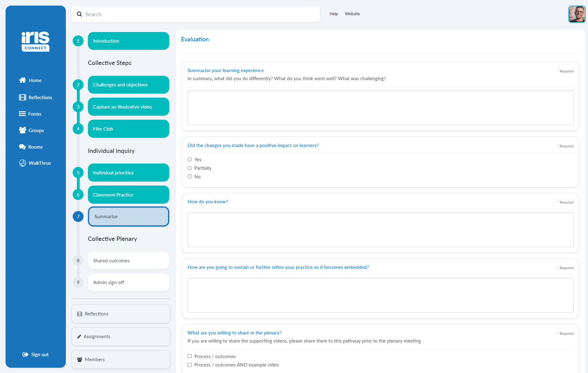Click the Sign out arrow icon

25,354
